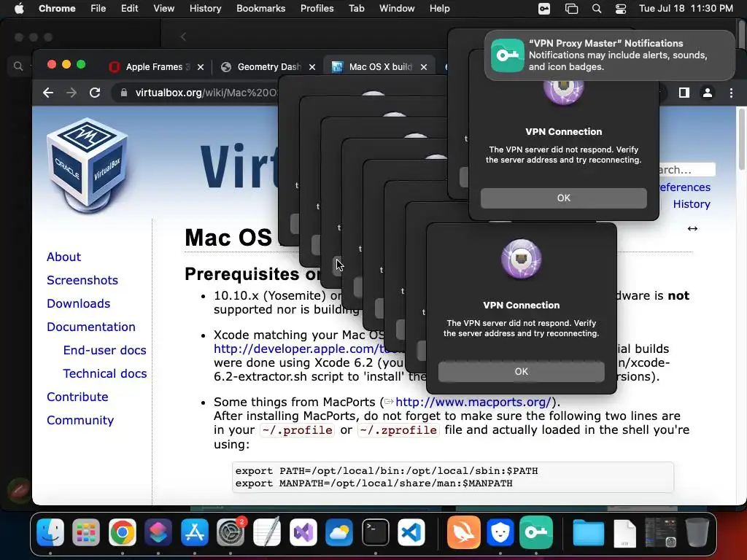
Task: Open the Chrome application menu
Action: coord(57,8)
